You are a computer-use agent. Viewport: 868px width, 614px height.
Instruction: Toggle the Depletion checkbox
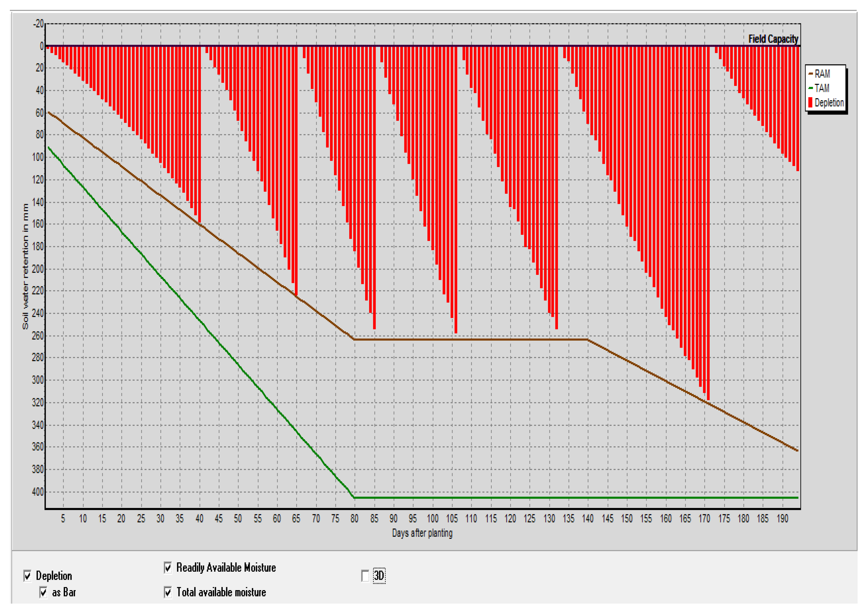pos(28,576)
